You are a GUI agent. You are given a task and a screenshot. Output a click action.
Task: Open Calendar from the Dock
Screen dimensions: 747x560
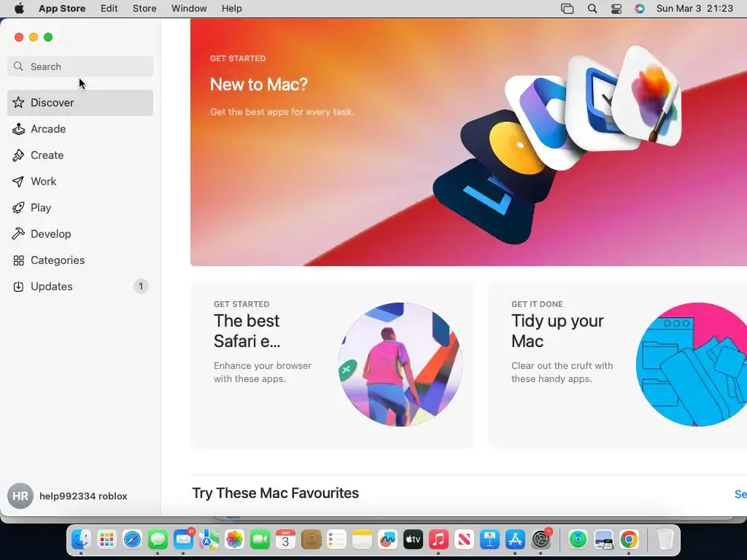[x=285, y=540]
